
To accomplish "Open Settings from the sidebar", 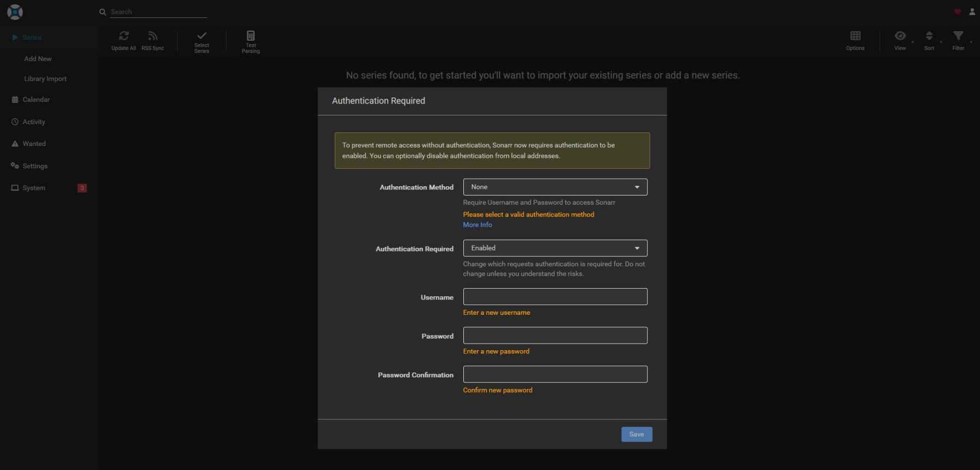I will tap(35, 166).
